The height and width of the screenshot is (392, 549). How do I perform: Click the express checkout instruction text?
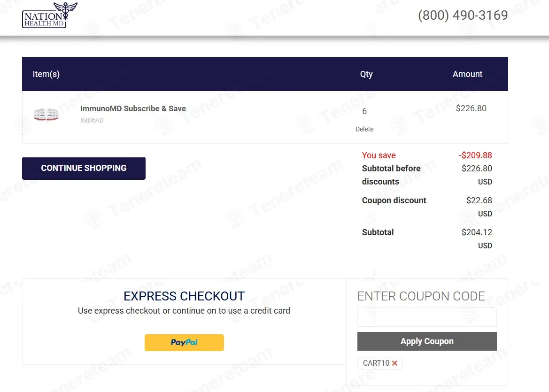pos(184,311)
